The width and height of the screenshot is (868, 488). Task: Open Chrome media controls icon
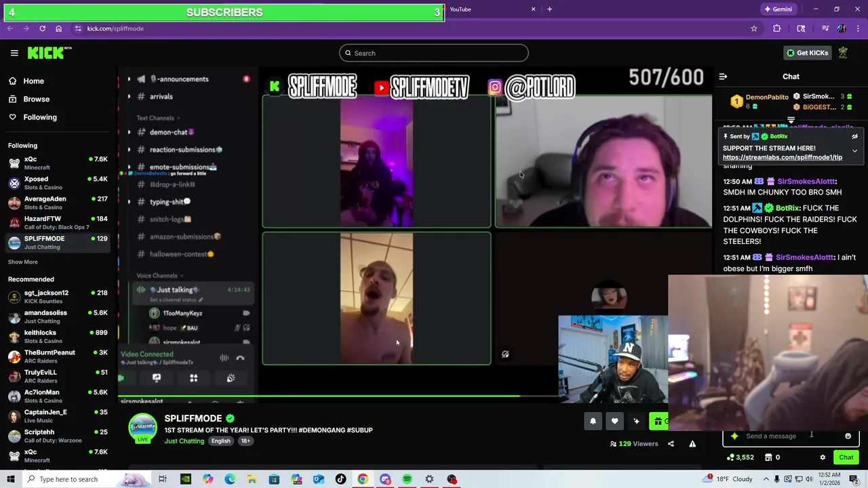pyautogui.click(x=825, y=28)
